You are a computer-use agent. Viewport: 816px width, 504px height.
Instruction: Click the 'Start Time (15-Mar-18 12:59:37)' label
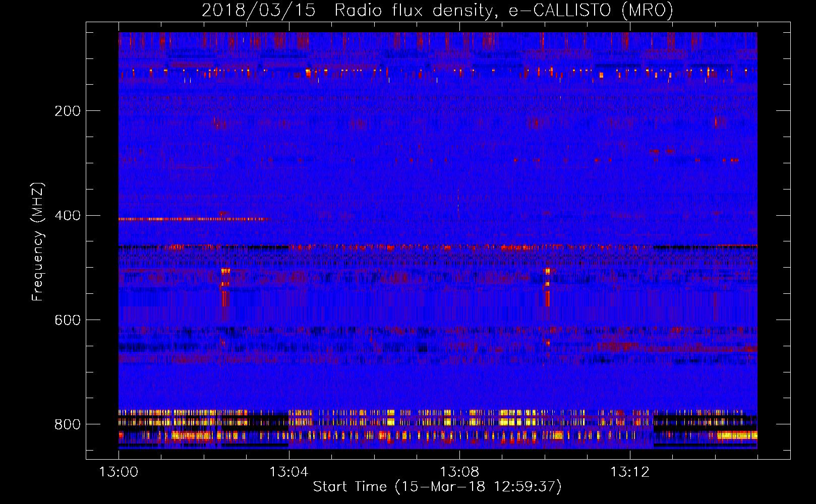437,487
